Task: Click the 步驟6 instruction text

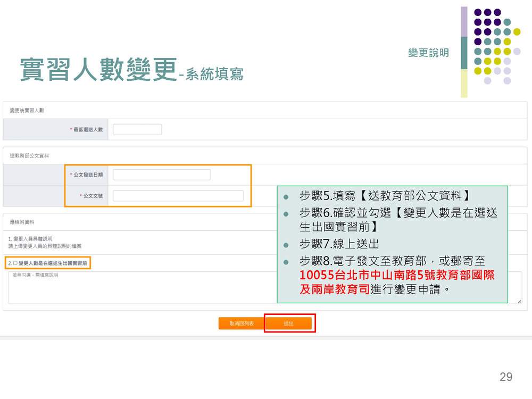Action: pyautogui.click(x=398, y=220)
